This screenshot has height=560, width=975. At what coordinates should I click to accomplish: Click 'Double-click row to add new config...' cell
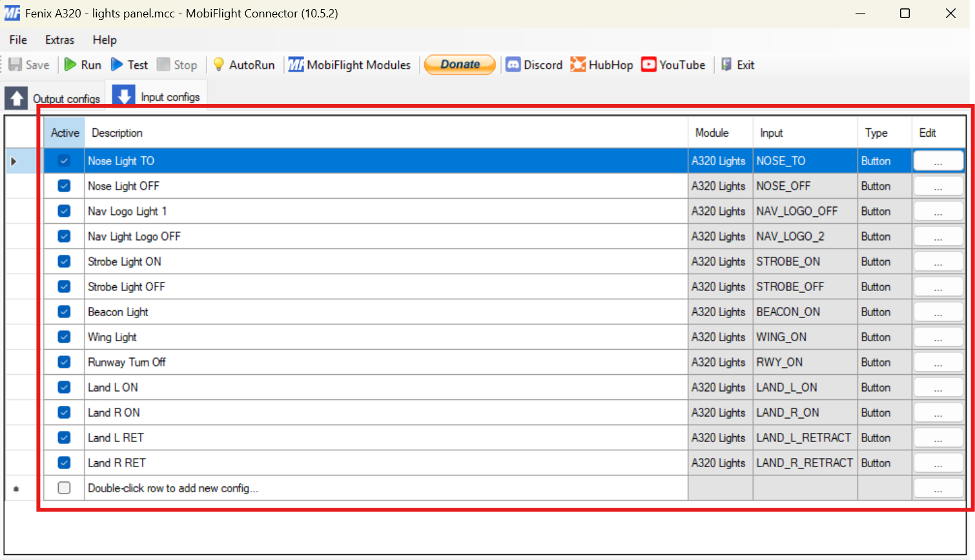point(386,488)
